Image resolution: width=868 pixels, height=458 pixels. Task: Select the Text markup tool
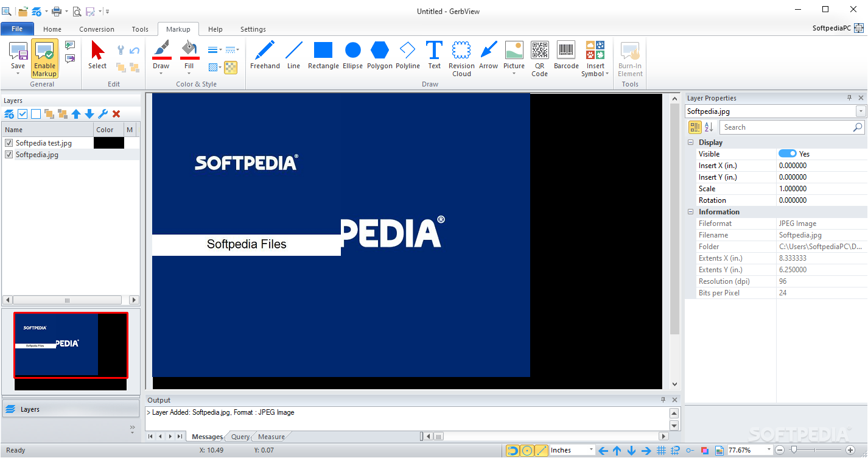[x=434, y=55]
